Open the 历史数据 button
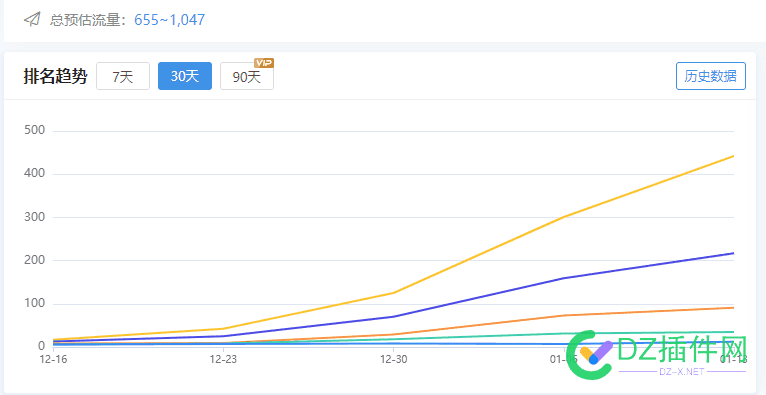766x395 pixels. 711,76
